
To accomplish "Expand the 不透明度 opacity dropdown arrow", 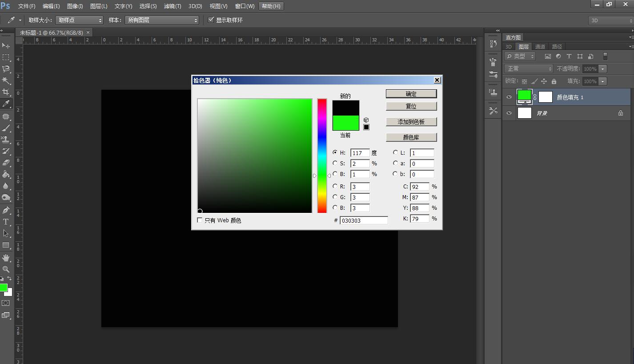I will (x=602, y=69).
